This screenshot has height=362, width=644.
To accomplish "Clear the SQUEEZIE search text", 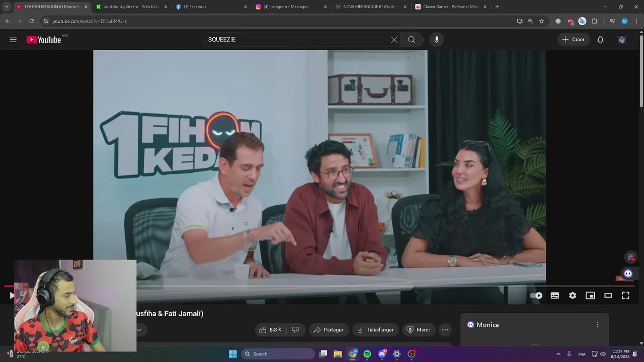I will (394, 40).
